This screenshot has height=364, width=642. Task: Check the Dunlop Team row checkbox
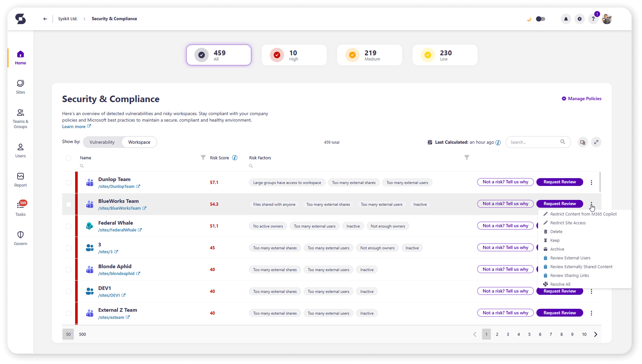(69, 183)
